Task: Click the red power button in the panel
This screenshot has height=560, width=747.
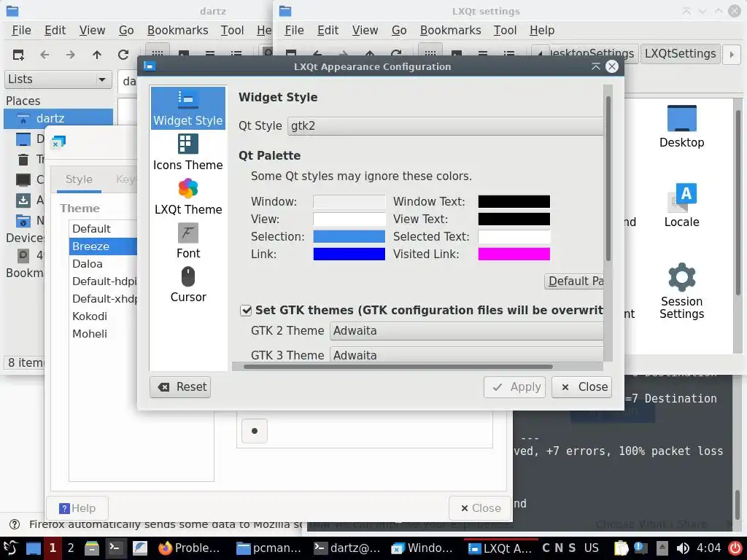Action: 735,548
